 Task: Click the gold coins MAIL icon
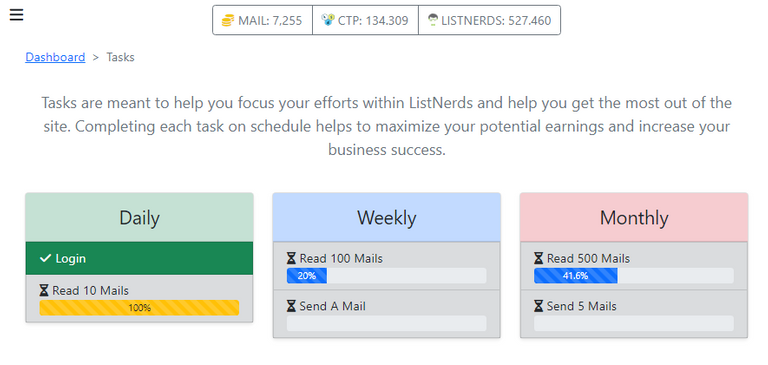coord(228,21)
